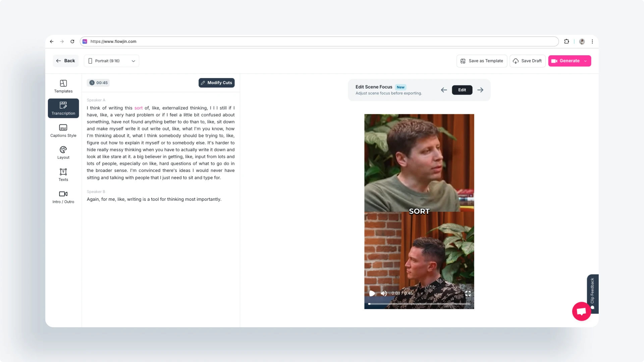Select the Transcription sidebar icon
Image resolution: width=644 pixels, height=362 pixels.
[x=63, y=108]
